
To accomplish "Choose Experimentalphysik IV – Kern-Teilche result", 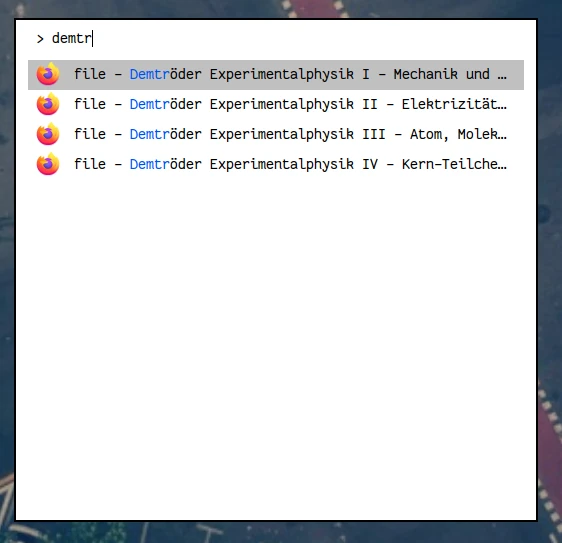I will click(276, 165).
